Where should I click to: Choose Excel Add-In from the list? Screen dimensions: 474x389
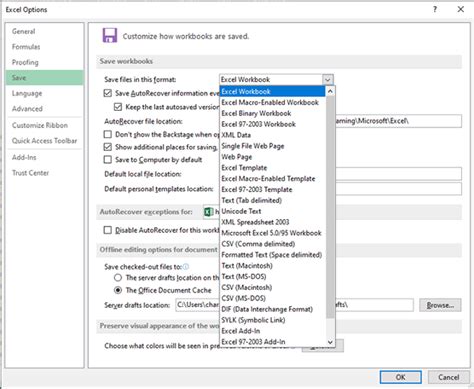pyautogui.click(x=272, y=331)
